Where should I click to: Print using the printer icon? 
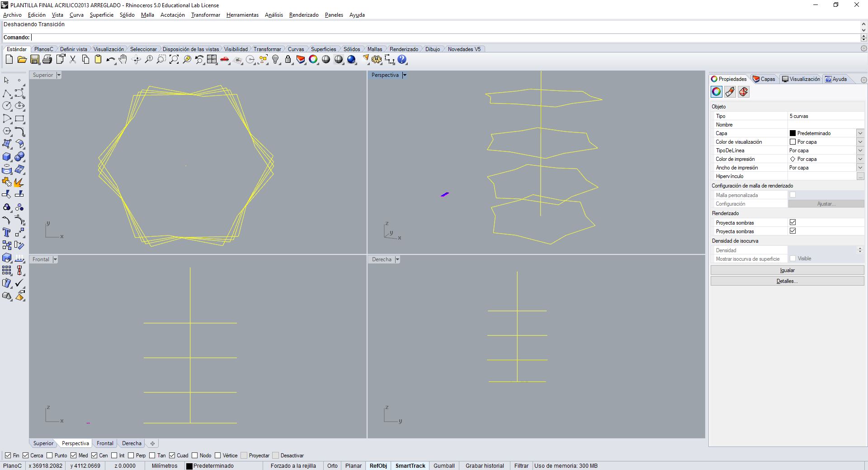(x=47, y=59)
